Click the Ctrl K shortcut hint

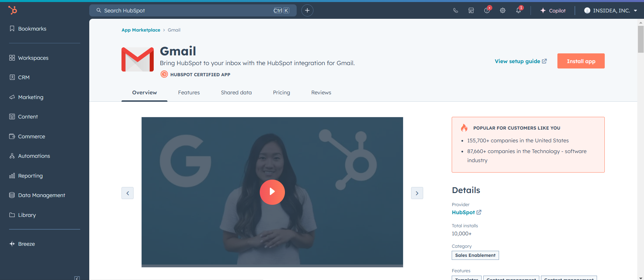[281, 10]
